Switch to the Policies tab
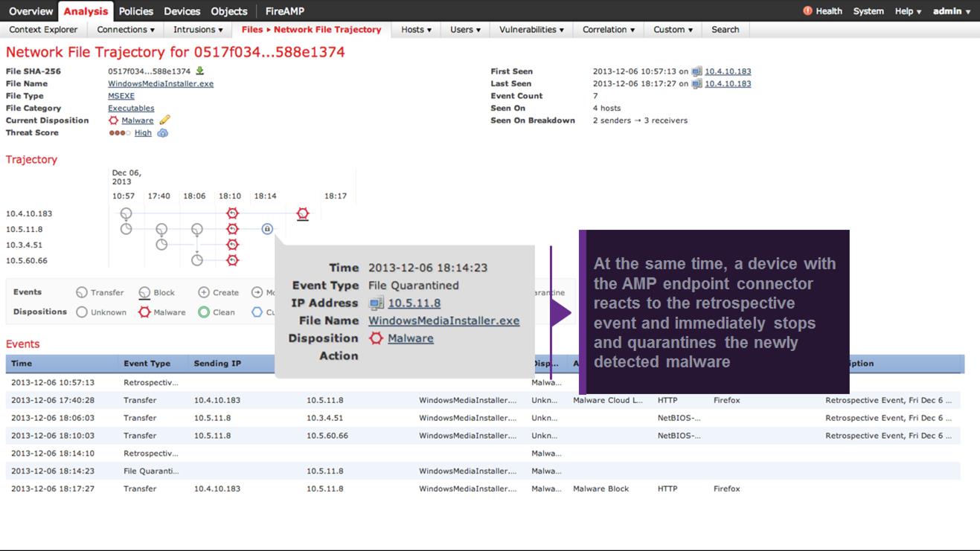Screen dimensions: 980x551 (x=136, y=11)
